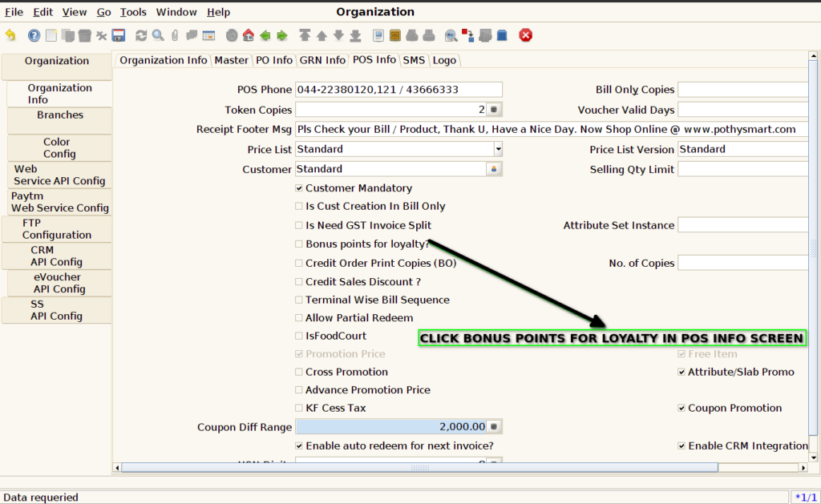The height and width of the screenshot is (504, 821).
Task: Uncheck Customer Mandatory checkbox
Action: click(299, 187)
